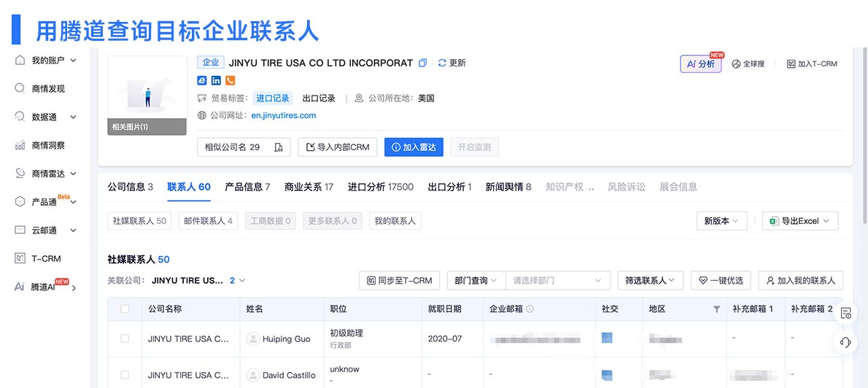Switch to 进口分析 tab
The height and width of the screenshot is (388, 868).
(381, 187)
